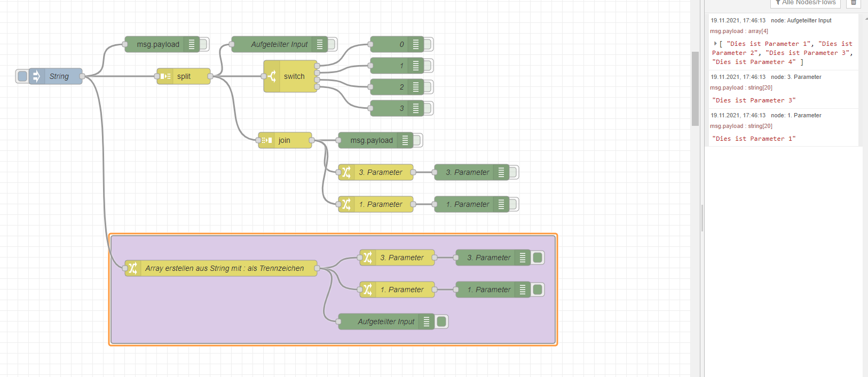Enable the msg.payload debug node wired to String
Screen dimensions: 868x377
[x=204, y=44]
